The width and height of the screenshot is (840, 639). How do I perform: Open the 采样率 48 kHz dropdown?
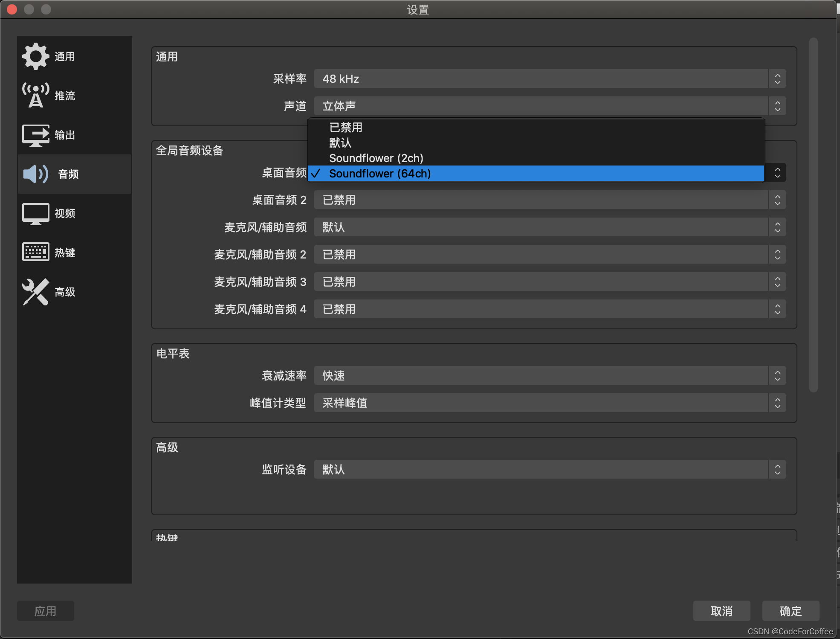[x=549, y=79]
